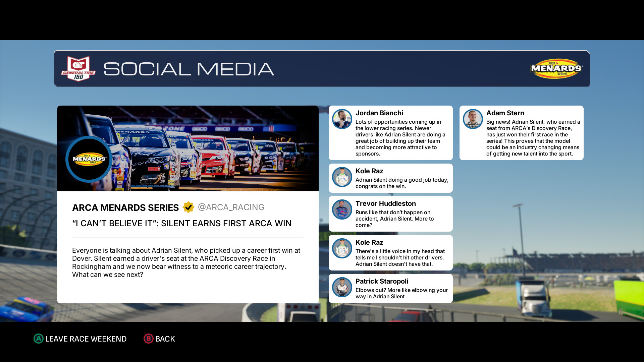
Task: Click the lined-up race cars banner photo
Action: (215, 148)
